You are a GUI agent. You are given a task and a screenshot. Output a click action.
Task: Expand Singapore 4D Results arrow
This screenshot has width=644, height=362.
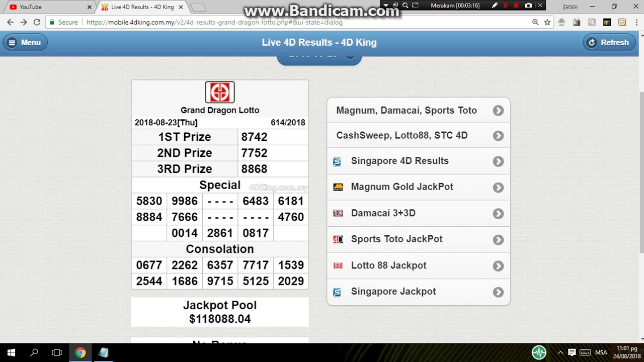pos(498,161)
